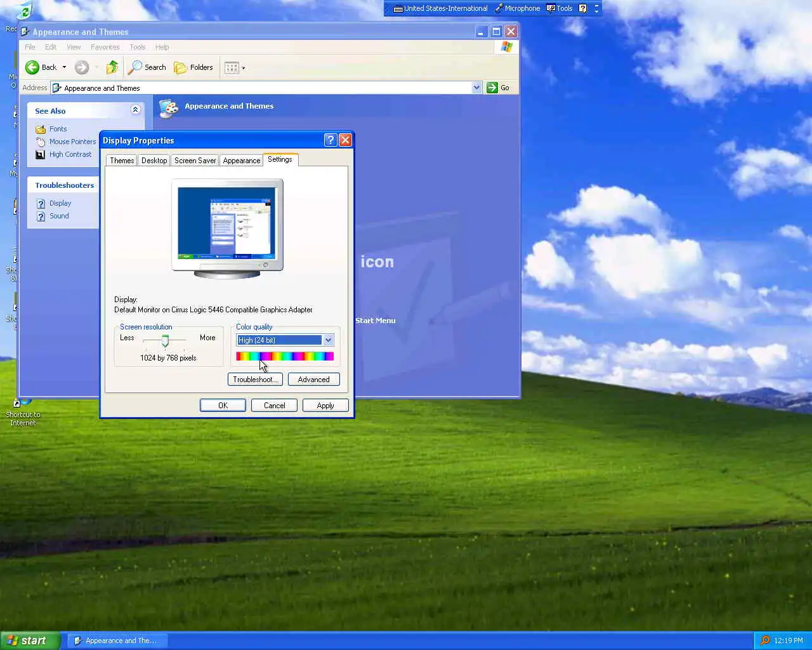Click the Troubleshoot button
The height and width of the screenshot is (650, 812).
click(x=254, y=380)
